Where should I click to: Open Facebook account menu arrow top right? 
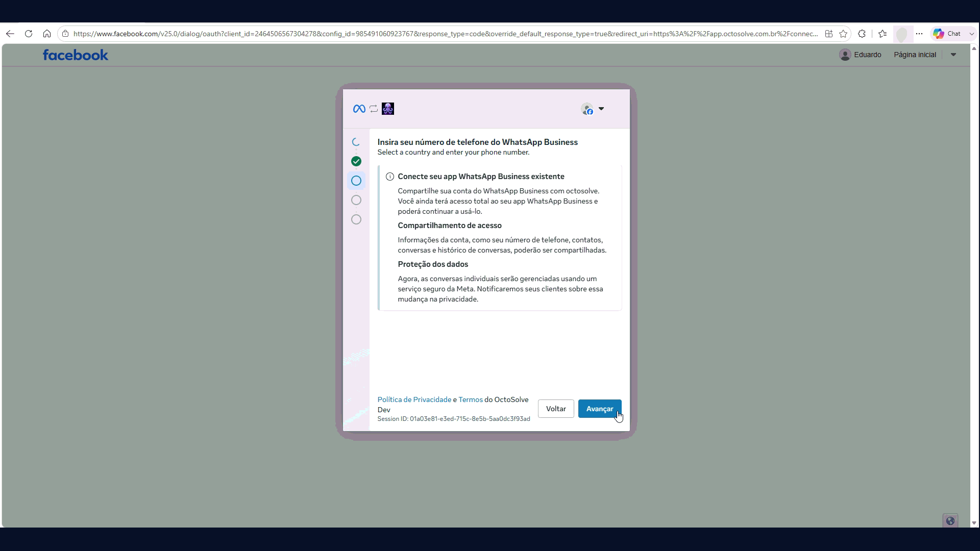[x=953, y=55]
